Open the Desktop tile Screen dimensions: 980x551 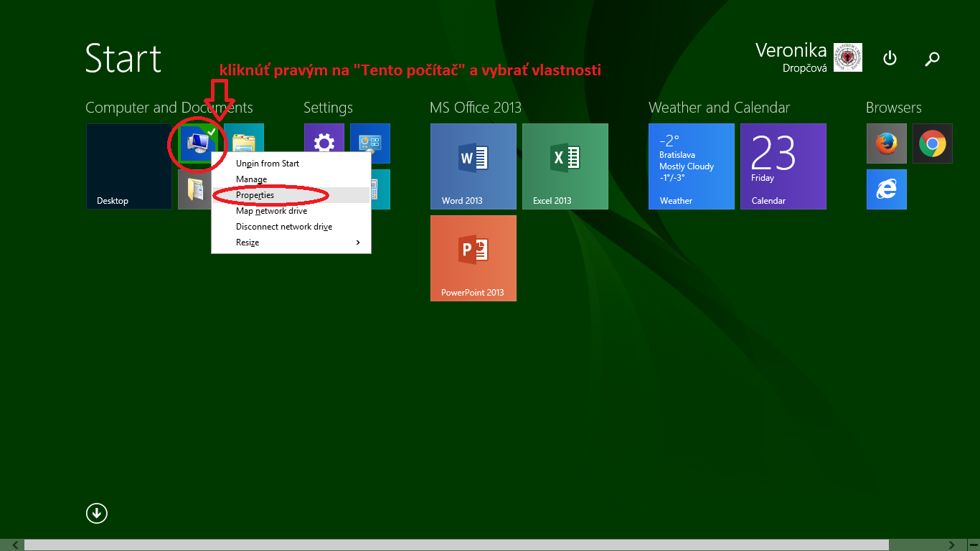tap(128, 166)
